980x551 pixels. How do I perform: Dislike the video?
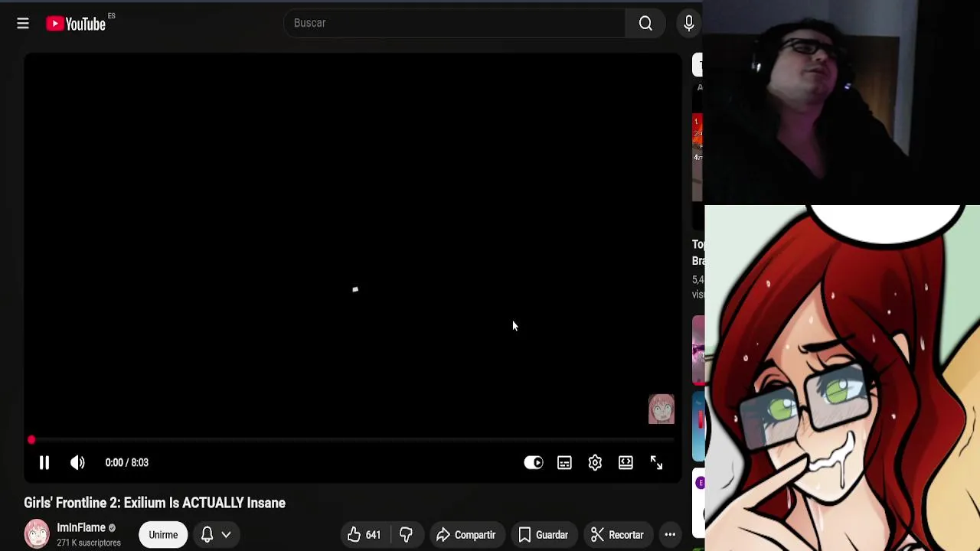[x=407, y=535]
